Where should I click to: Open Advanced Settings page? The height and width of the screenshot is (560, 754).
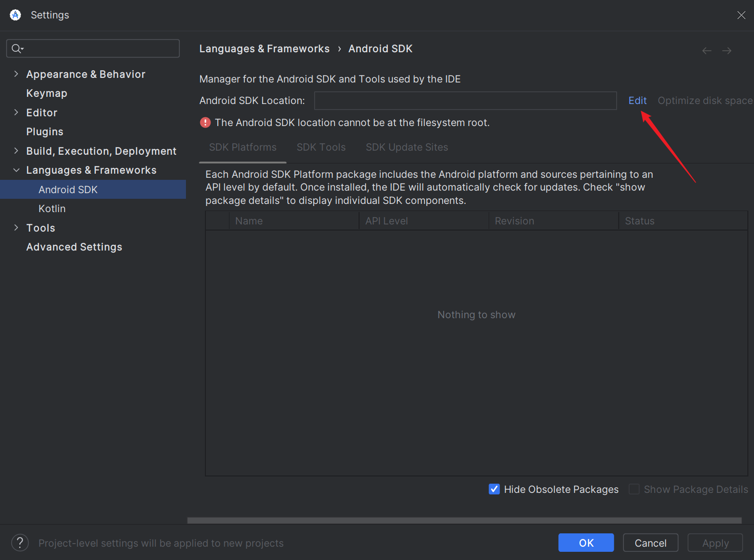pos(74,247)
